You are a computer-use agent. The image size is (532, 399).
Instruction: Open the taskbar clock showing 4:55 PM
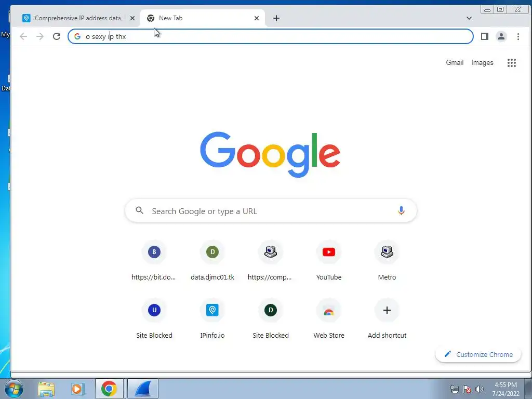[x=506, y=389]
